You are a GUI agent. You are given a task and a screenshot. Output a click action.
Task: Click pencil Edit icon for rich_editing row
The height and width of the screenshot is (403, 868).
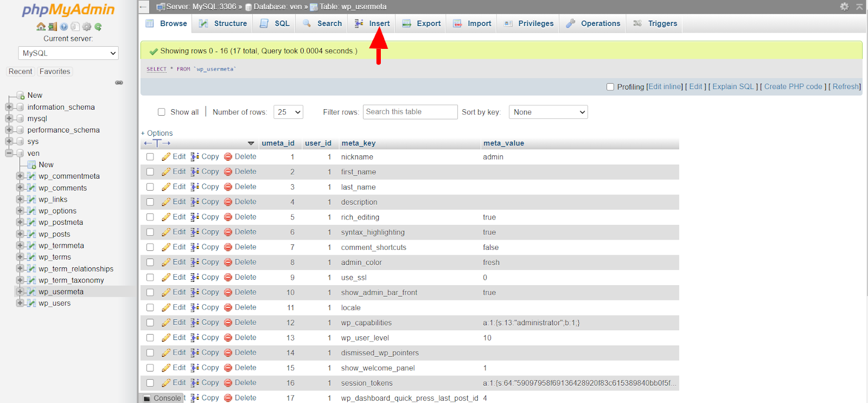166,217
